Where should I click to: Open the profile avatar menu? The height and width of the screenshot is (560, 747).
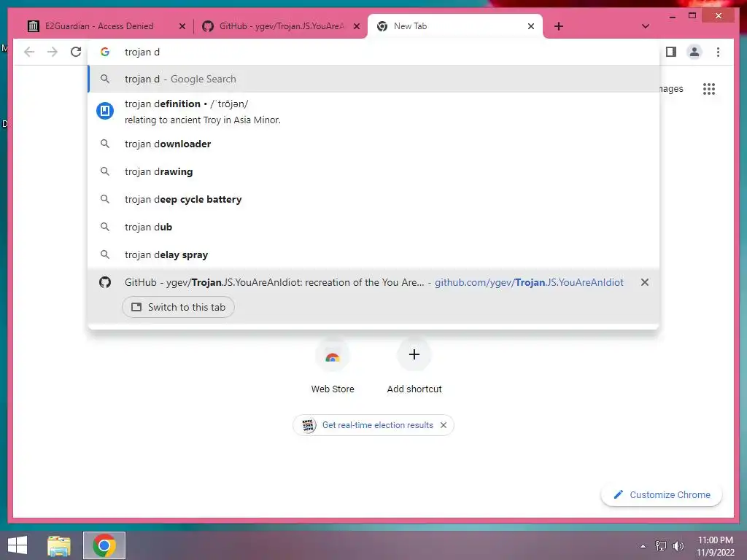point(694,52)
